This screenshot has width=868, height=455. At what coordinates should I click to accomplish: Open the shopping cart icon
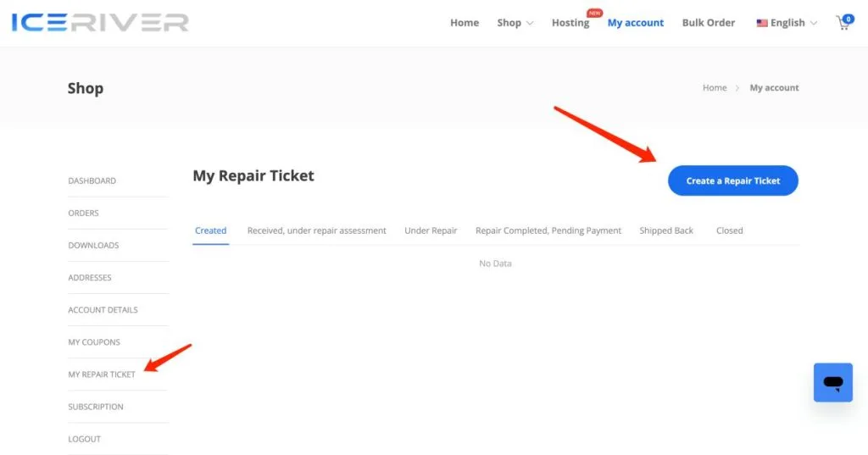point(843,24)
